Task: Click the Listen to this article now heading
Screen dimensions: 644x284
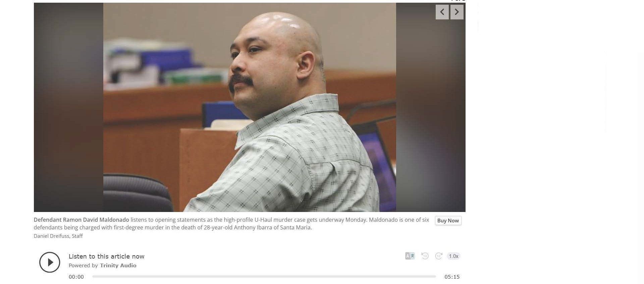Action: coord(107,257)
